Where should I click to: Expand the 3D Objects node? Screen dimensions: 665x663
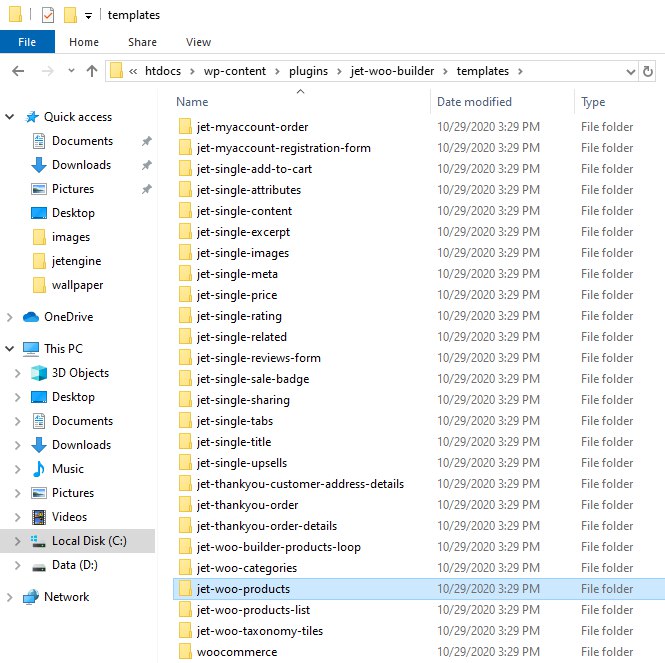pos(17,373)
